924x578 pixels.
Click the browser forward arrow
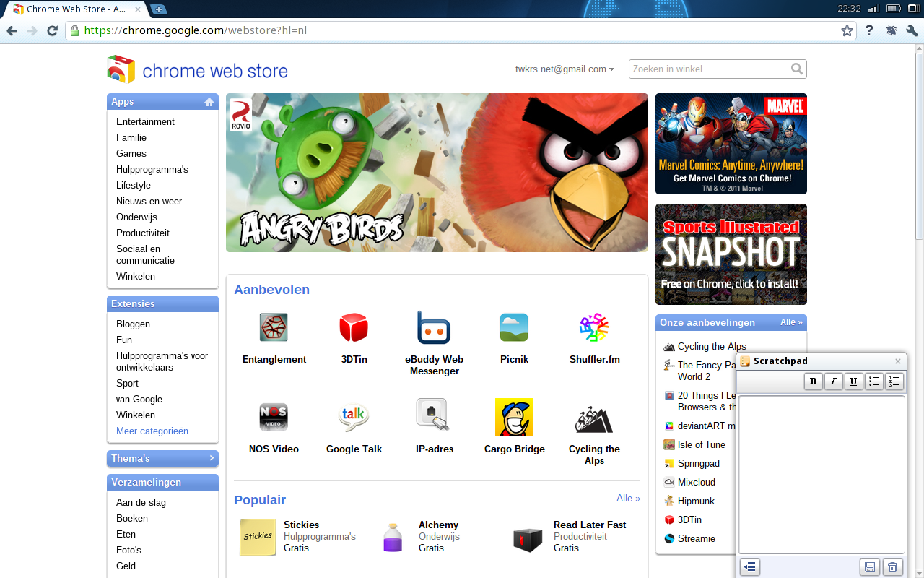pos(32,30)
